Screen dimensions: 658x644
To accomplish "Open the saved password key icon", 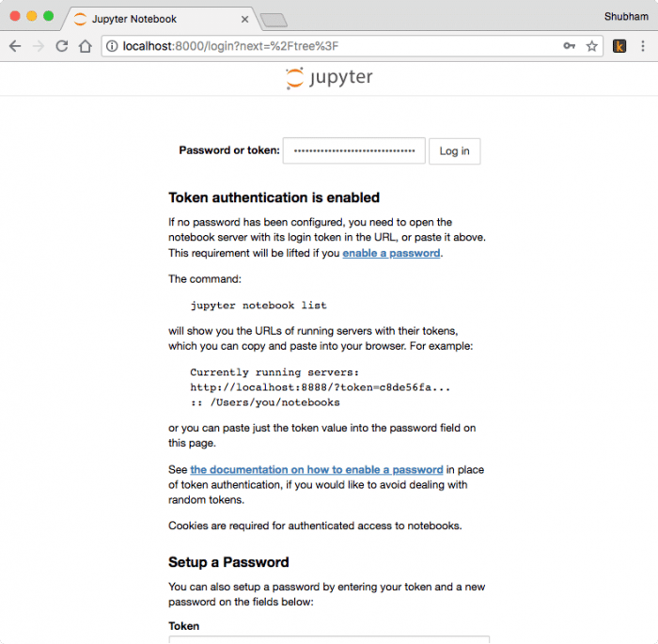I will (x=569, y=46).
